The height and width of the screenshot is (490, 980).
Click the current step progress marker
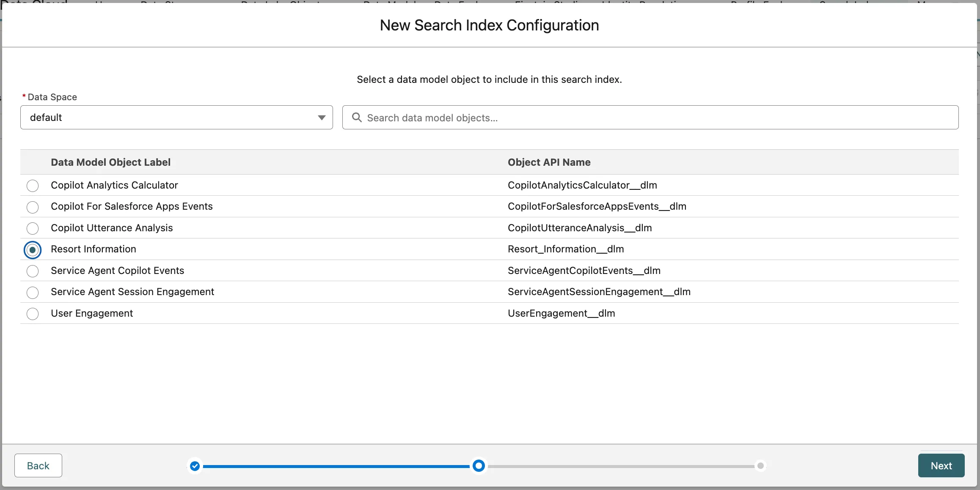coord(479,466)
